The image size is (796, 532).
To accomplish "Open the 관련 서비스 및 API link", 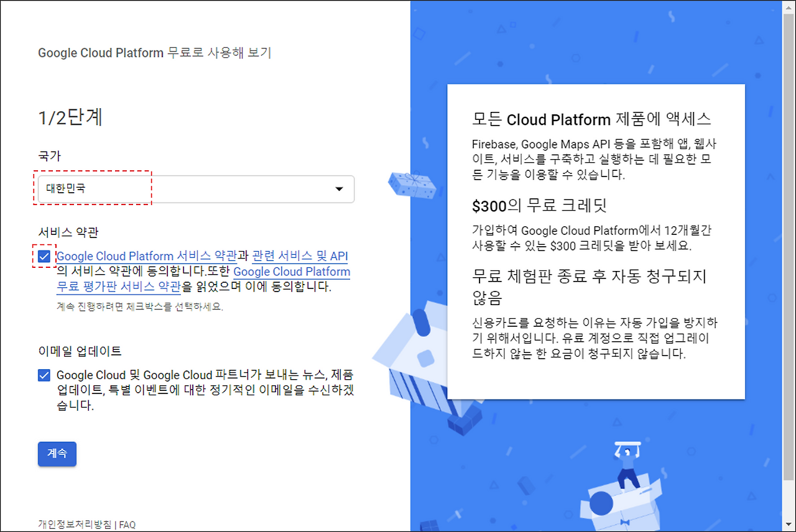I will [300, 256].
